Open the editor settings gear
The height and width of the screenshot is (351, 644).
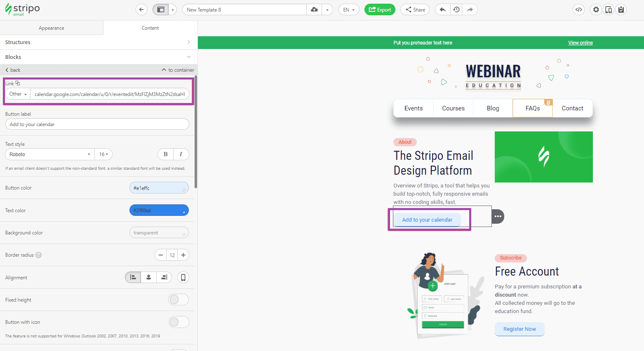595,9
